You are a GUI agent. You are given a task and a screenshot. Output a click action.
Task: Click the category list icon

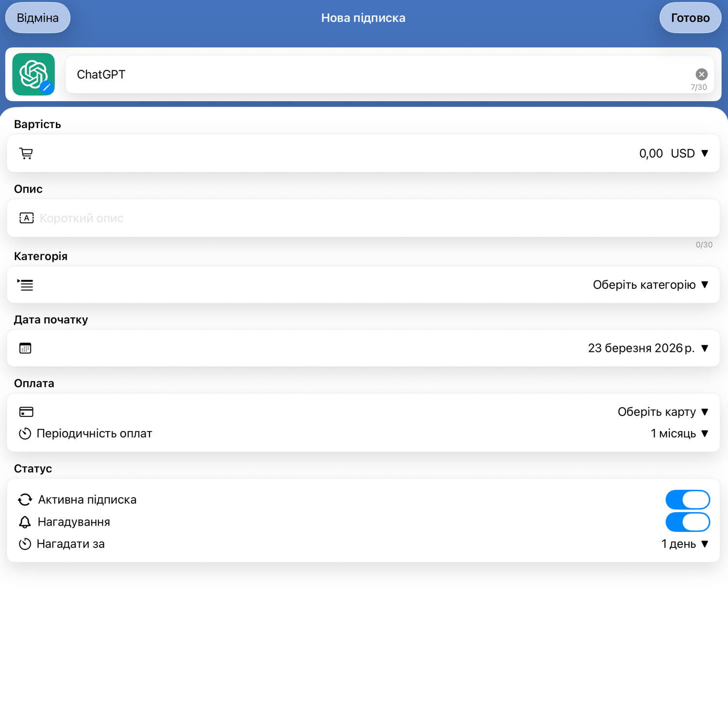[x=26, y=285]
